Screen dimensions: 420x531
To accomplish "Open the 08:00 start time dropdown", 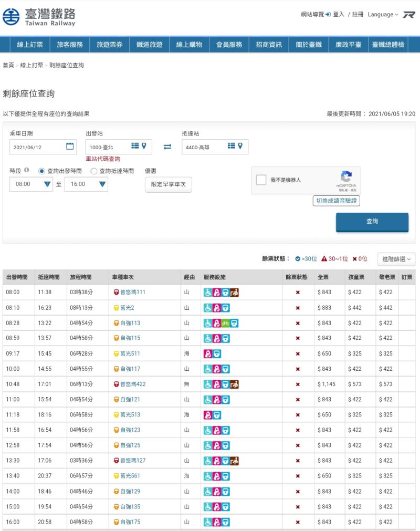I will [31, 184].
